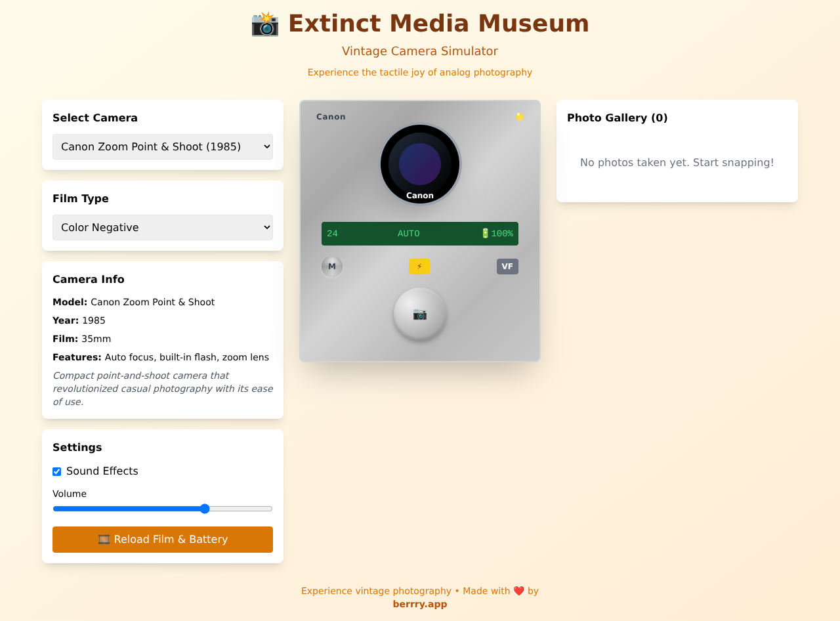840x621 pixels.
Task: Toggle the yellow flash button
Action: tap(419, 267)
